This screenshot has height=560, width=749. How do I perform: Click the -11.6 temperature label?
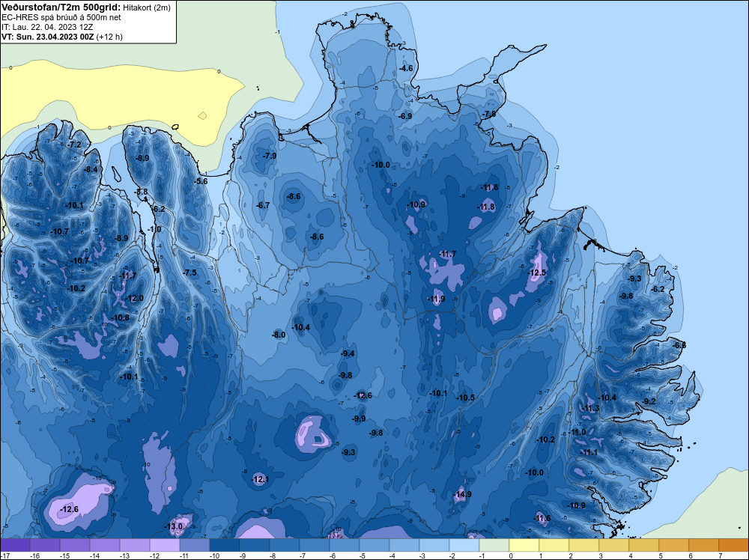click(x=542, y=519)
